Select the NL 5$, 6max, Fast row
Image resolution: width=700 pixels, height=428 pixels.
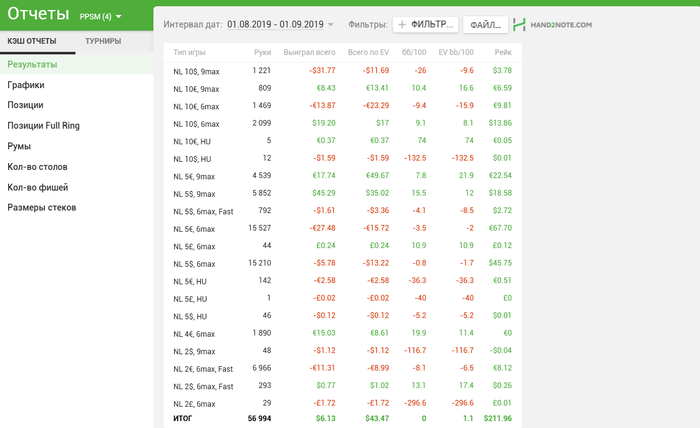tap(342, 211)
